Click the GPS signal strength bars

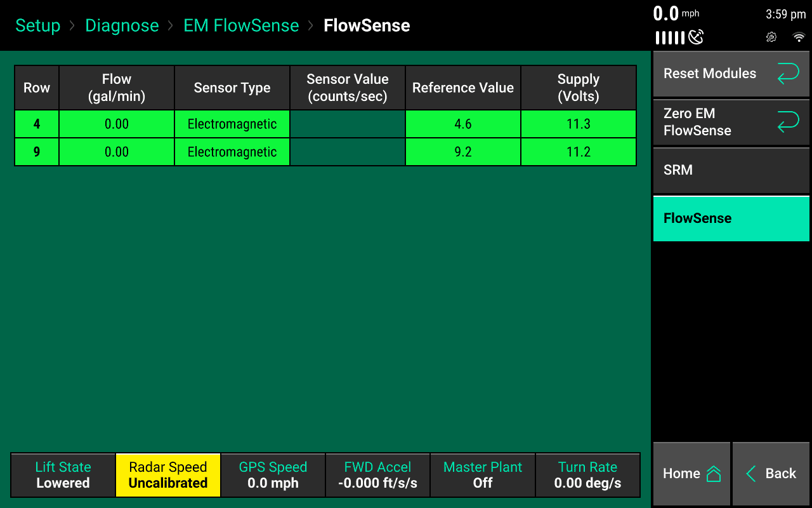670,38
